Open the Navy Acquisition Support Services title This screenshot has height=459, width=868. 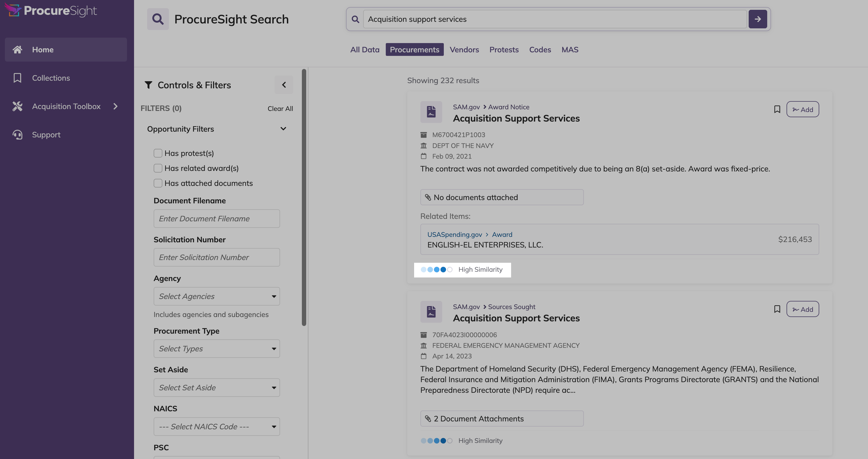(516, 119)
